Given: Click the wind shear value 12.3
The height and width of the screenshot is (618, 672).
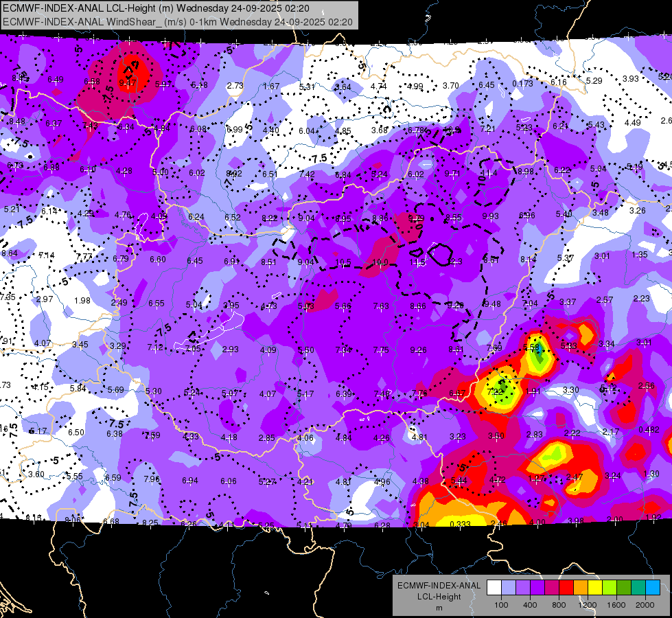Looking at the screenshot, I should tap(454, 261).
